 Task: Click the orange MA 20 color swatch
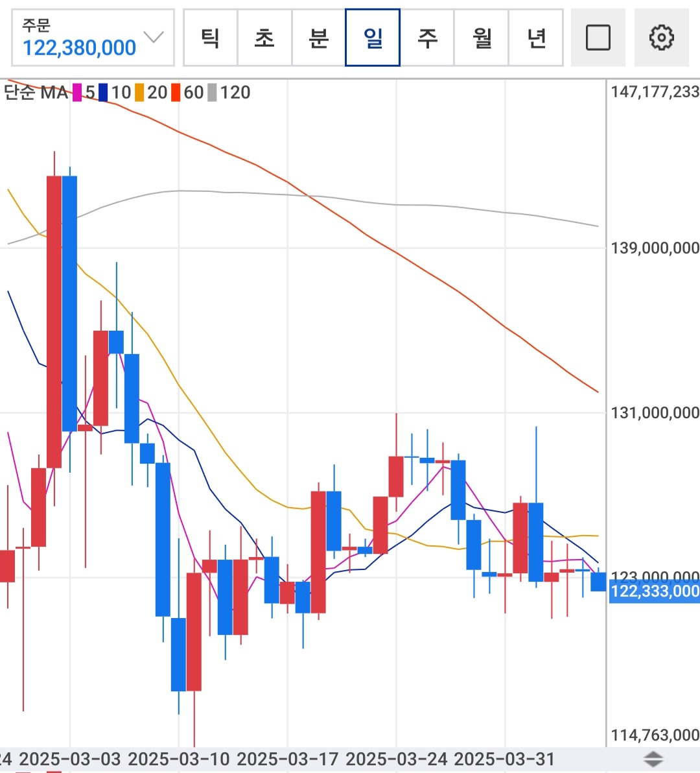(x=139, y=92)
